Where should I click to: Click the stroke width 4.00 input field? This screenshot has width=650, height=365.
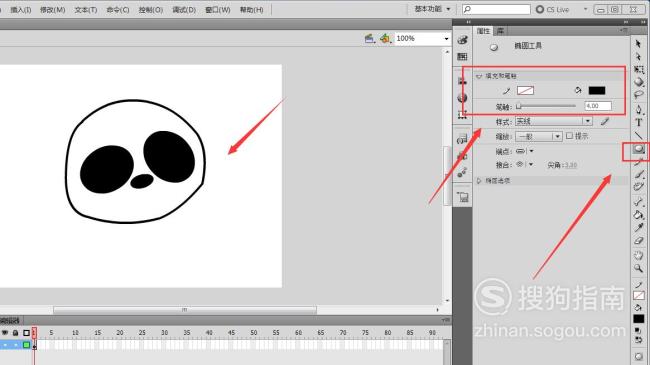point(598,106)
